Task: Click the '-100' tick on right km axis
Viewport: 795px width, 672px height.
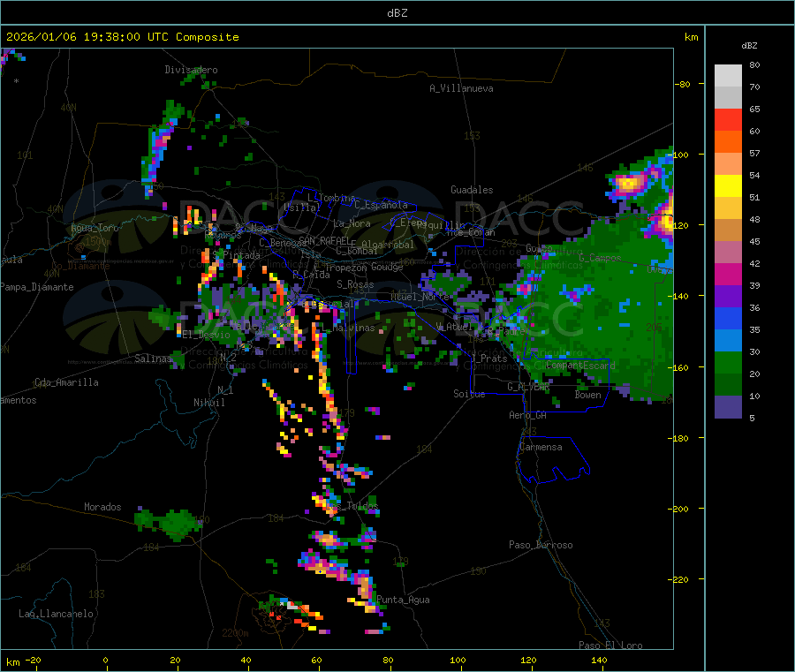Action: (681, 155)
